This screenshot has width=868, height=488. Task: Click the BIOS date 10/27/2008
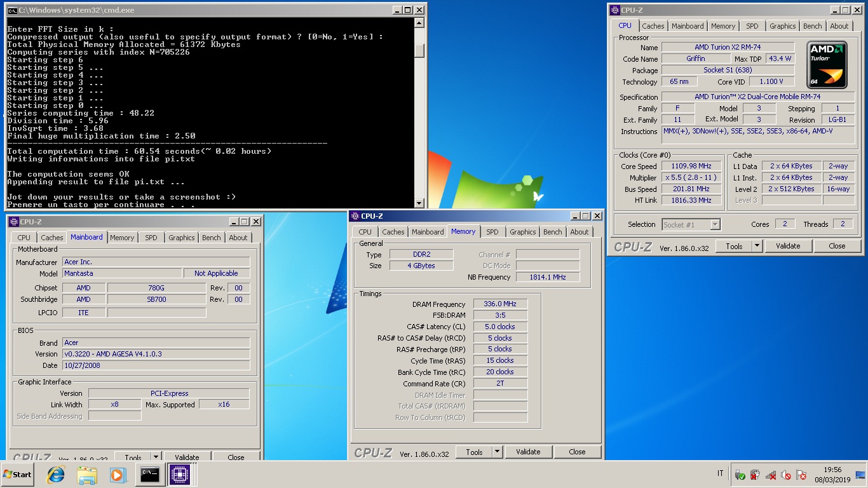pos(156,365)
